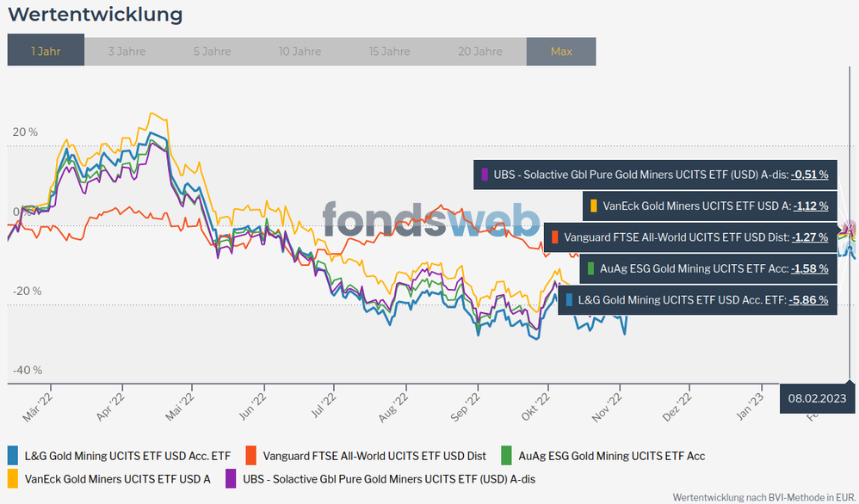Viewport: 859px width, 504px height.
Task: Click the UBS Solactive tooltip value -0,51 %
Action: pos(810,175)
